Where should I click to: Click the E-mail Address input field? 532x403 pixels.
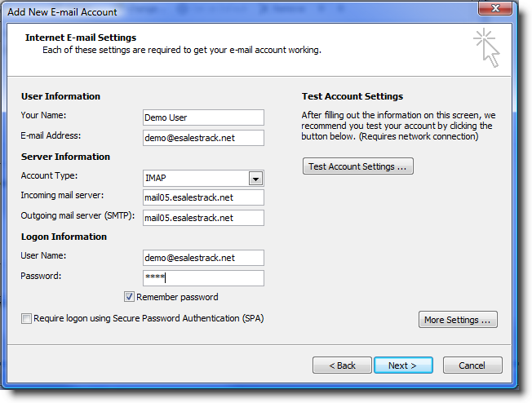click(203, 138)
